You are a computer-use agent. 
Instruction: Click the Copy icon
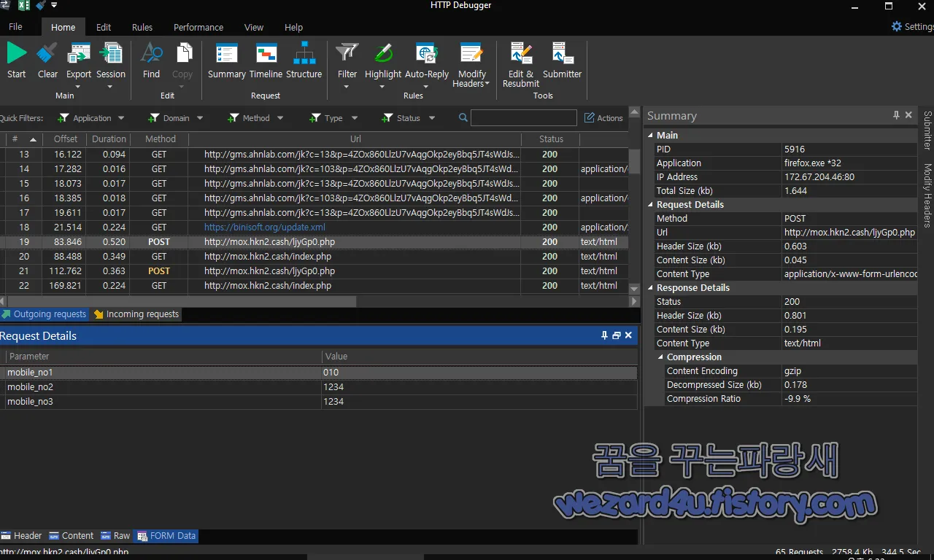click(182, 53)
